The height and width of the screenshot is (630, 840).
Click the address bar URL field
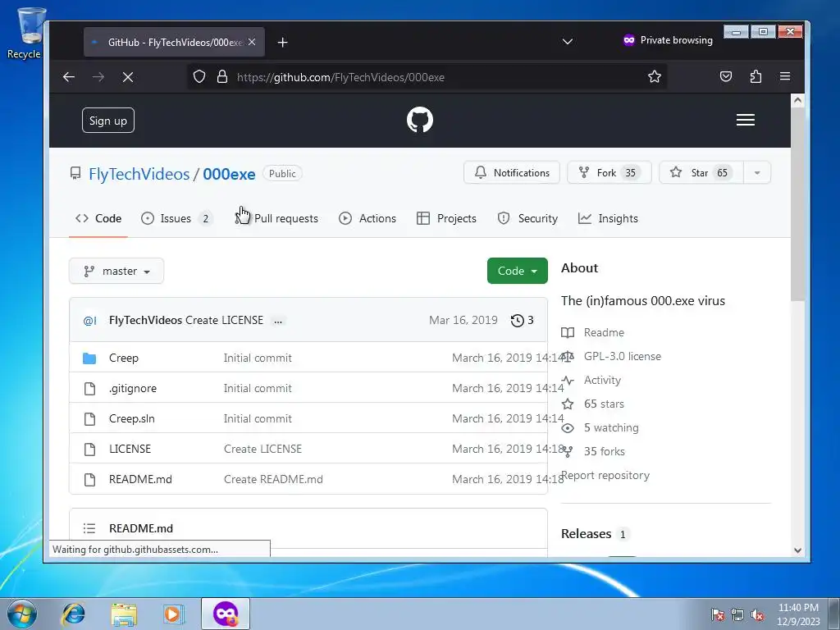(426, 77)
